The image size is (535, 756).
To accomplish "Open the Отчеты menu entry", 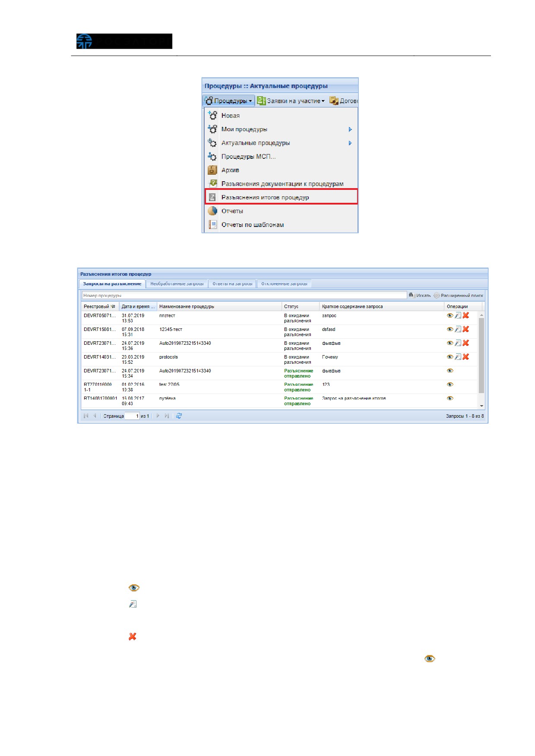I will click(281, 211).
